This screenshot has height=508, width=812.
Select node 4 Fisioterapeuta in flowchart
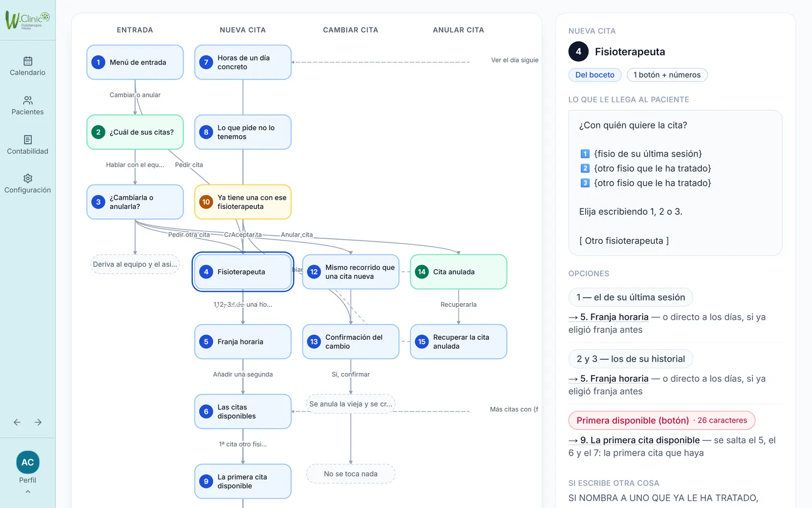coord(243,272)
